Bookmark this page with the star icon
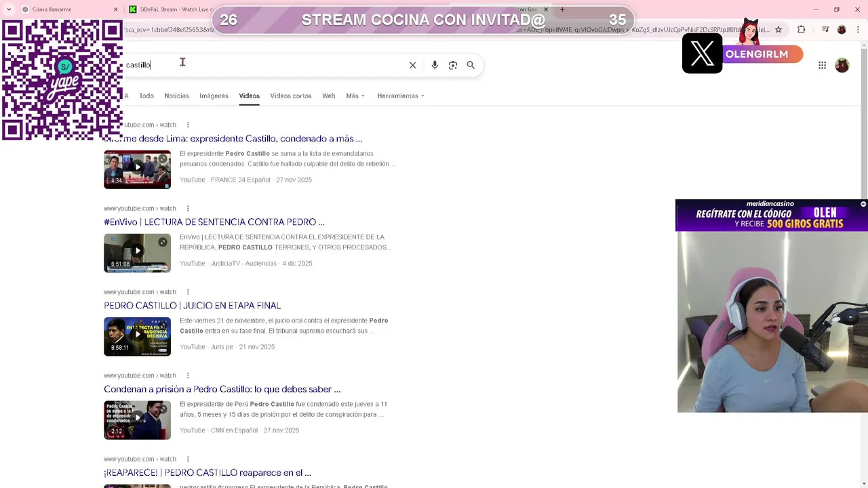This screenshot has width=868, height=488. 778,30
